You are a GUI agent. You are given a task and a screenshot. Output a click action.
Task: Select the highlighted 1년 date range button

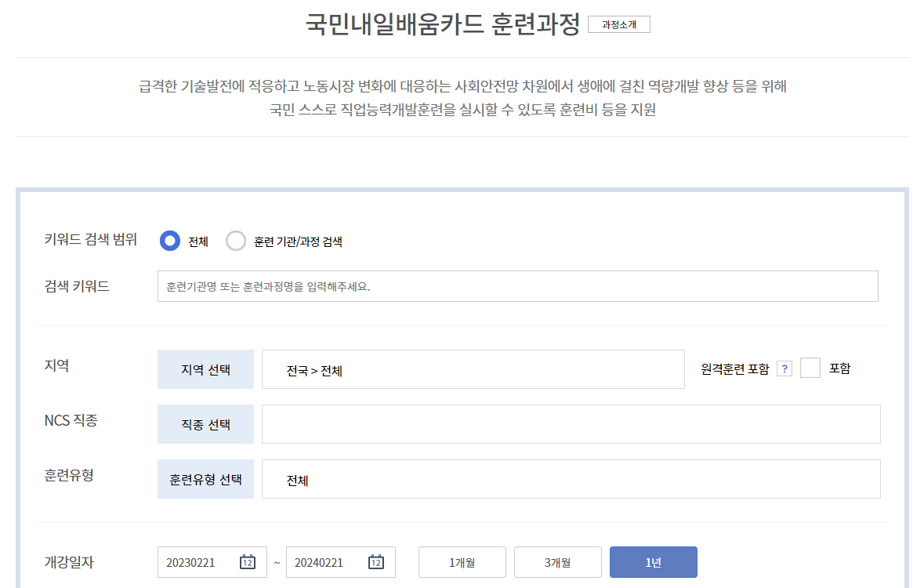[x=653, y=561]
